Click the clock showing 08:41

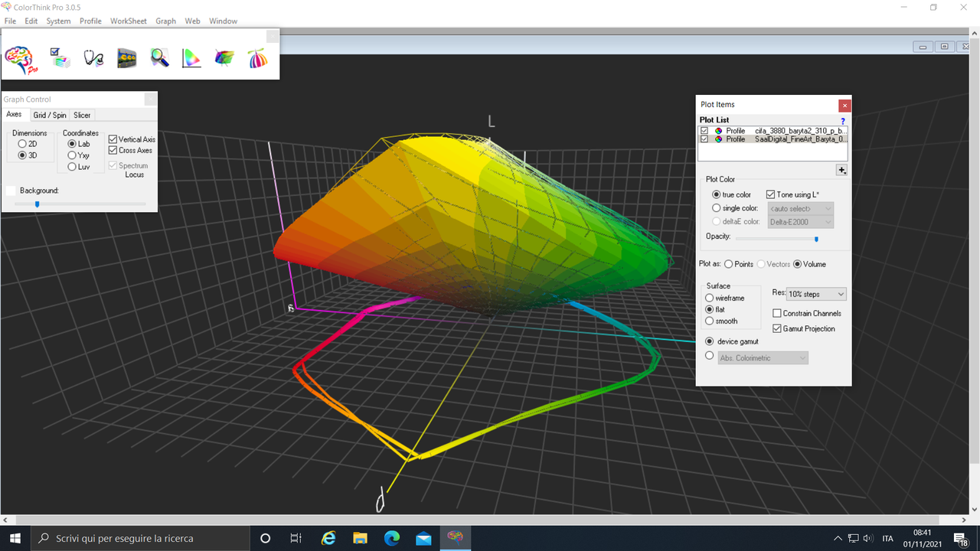point(922,533)
